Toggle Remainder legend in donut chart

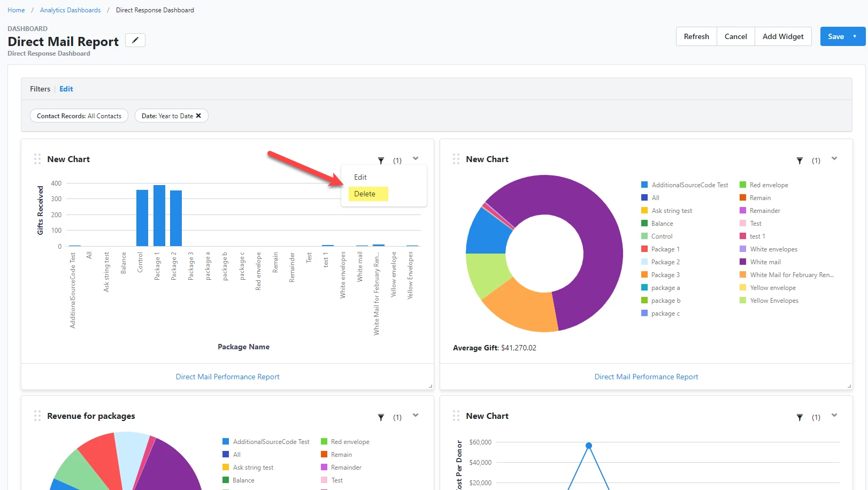(x=760, y=211)
